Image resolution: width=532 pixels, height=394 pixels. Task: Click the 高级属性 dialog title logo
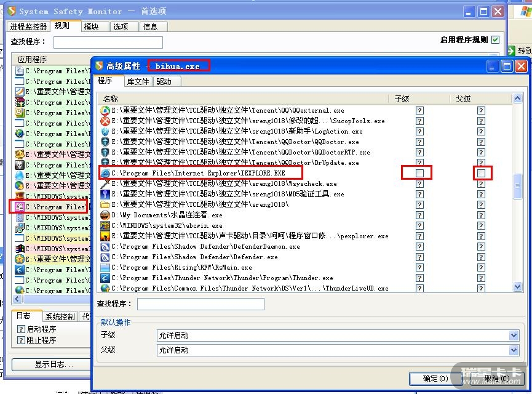(99, 65)
